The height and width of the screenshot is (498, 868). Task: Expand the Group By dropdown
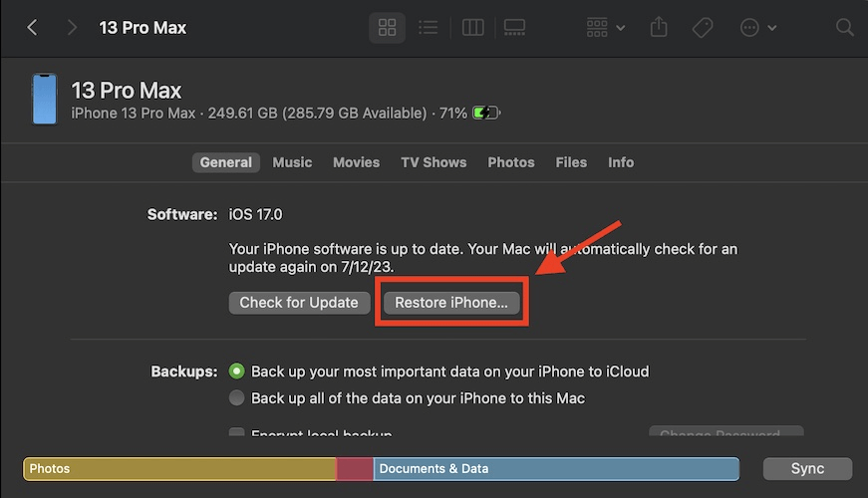coord(605,28)
